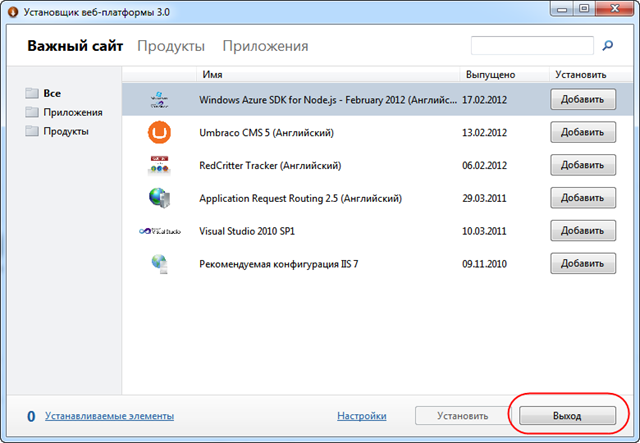640x443 pixels.
Task: Click the orange Umbraco CMS 5 icon
Action: pyautogui.click(x=159, y=132)
